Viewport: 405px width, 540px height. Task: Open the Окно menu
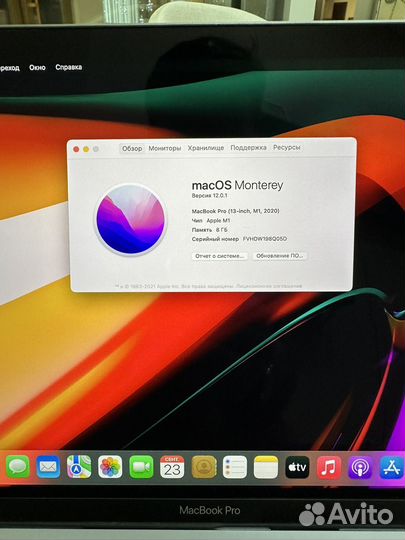(37, 68)
